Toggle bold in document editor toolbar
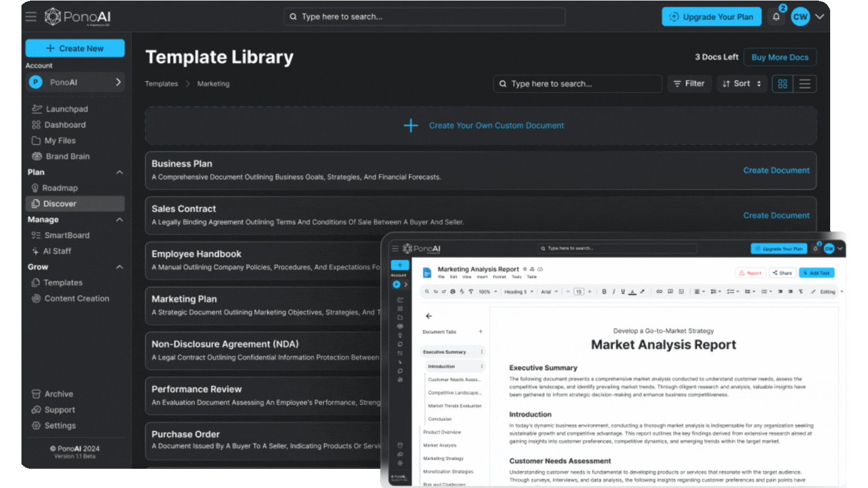Screen dimensions: 868x488 604,291
